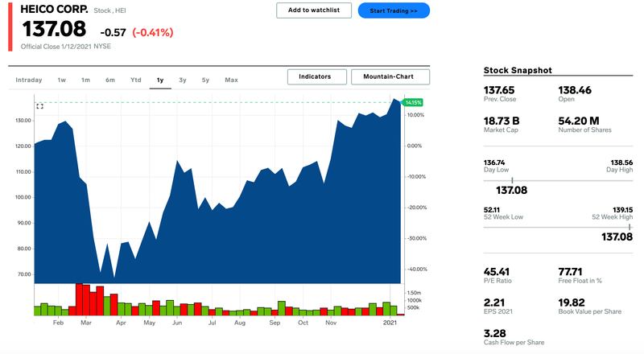
Task: Add HEICO to watchlist
Action: [314, 10]
